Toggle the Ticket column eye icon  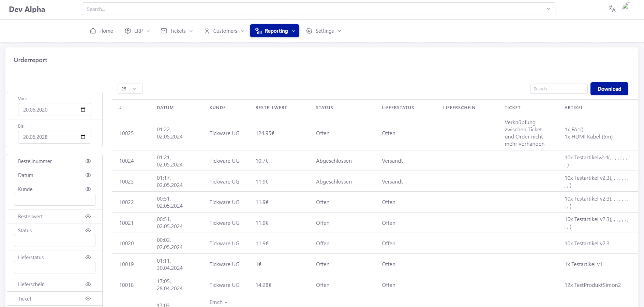click(88, 298)
